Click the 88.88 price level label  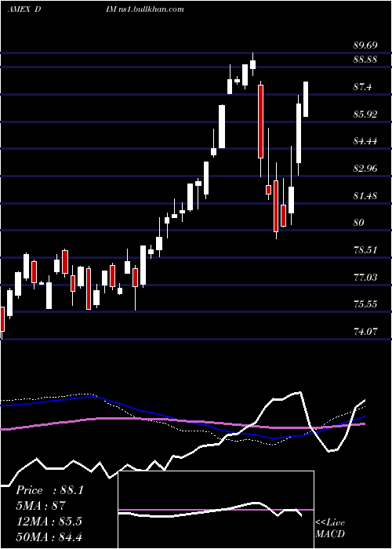point(365,59)
